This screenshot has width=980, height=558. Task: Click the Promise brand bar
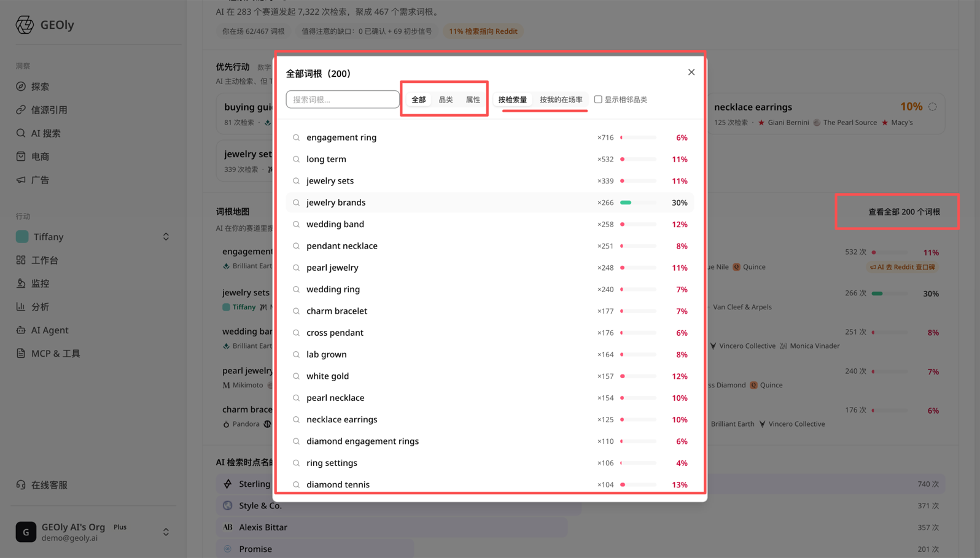[315, 549]
